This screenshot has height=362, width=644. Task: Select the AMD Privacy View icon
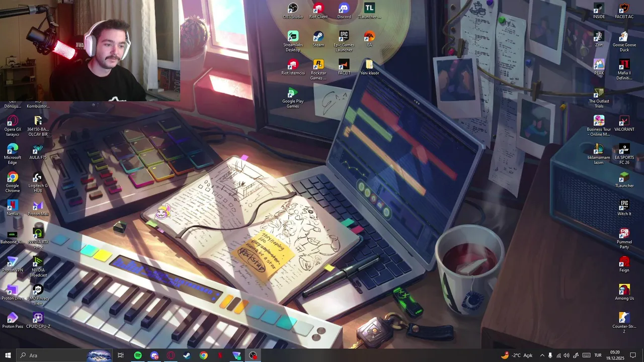point(38,295)
